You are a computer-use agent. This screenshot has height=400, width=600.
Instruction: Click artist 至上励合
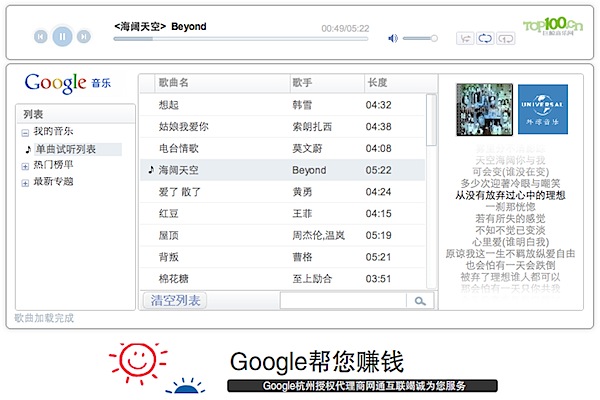312,279
